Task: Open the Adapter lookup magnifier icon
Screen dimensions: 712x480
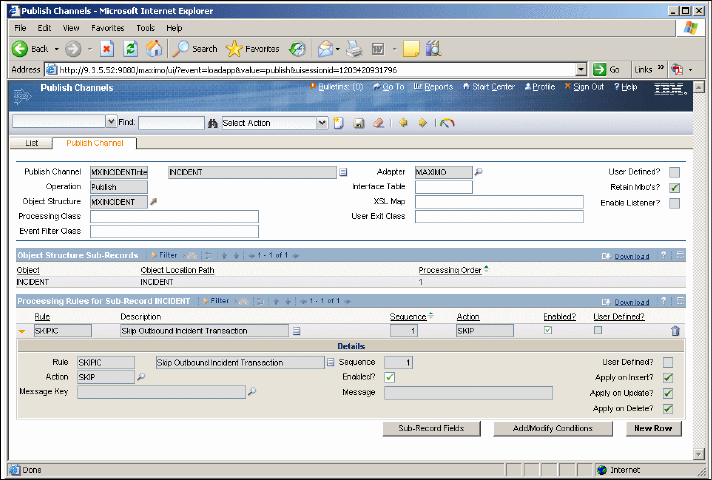Action: pos(478,172)
